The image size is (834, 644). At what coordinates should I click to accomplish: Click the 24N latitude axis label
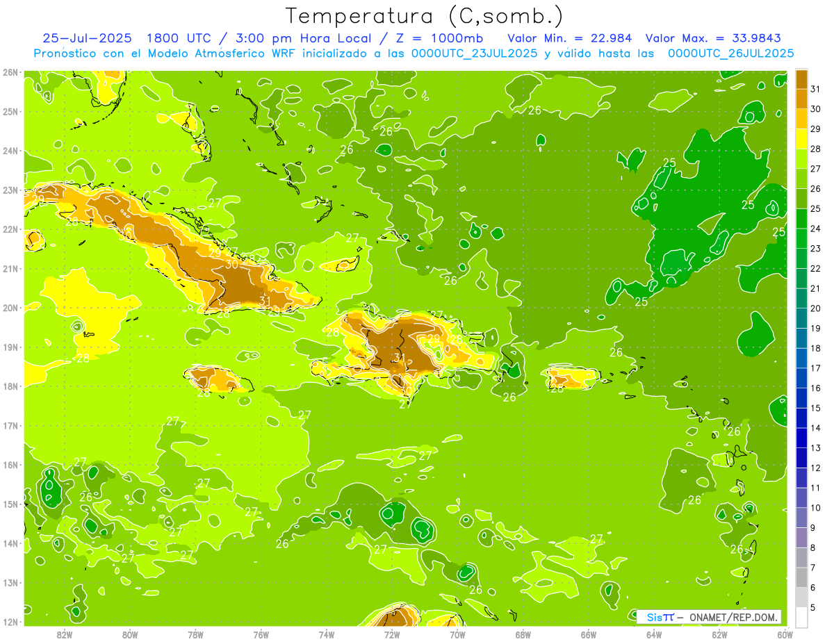click(x=10, y=151)
